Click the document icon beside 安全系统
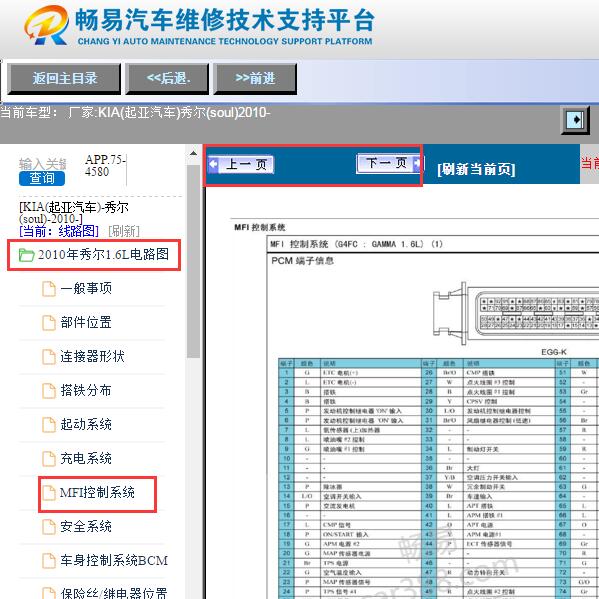 [x=49, y=527]
